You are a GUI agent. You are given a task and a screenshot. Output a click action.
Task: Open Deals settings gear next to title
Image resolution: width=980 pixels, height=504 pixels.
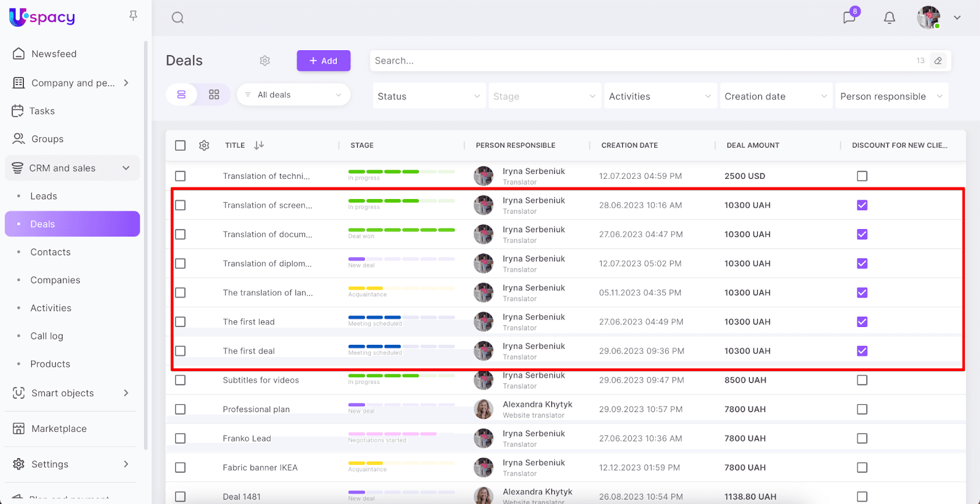tap(265, 61)
